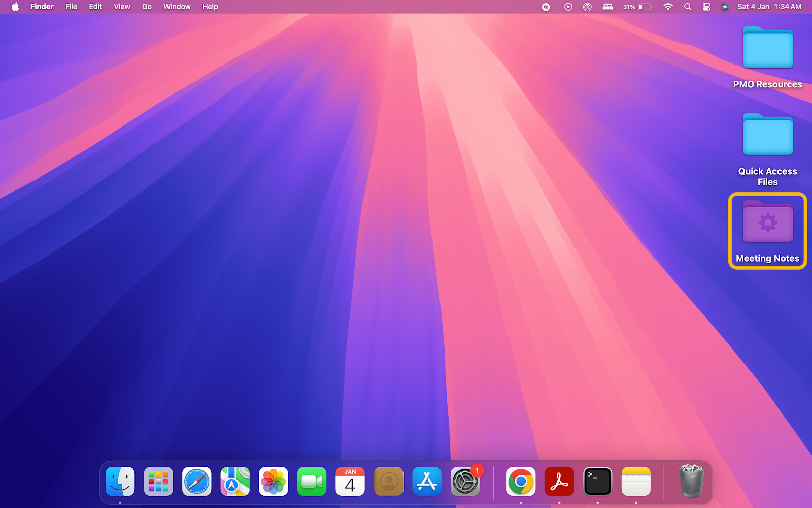
Task: Open the Apple menu
Action: 14,7
